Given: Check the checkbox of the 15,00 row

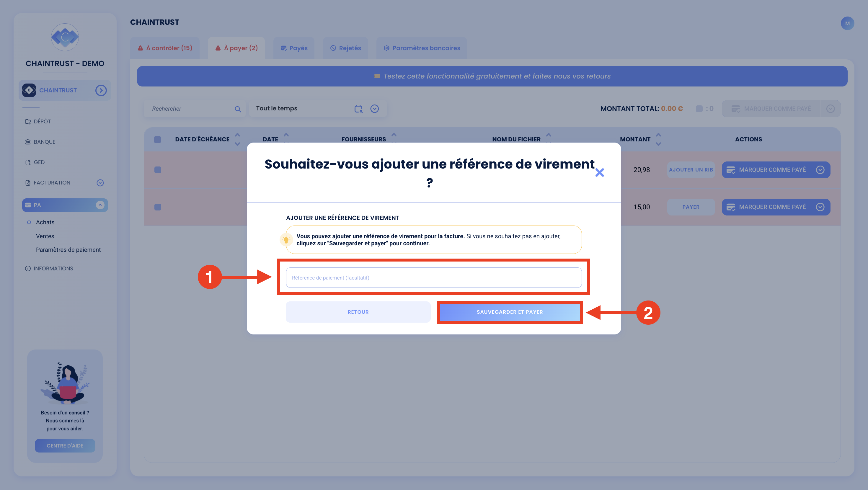Looking at the screenshot, I should [157, 207].
